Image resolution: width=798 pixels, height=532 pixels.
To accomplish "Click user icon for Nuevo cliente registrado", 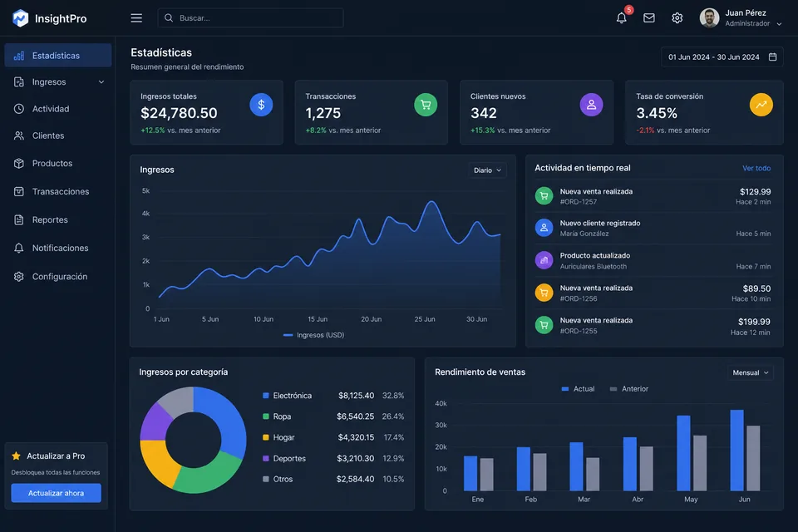I will (544, 228).
